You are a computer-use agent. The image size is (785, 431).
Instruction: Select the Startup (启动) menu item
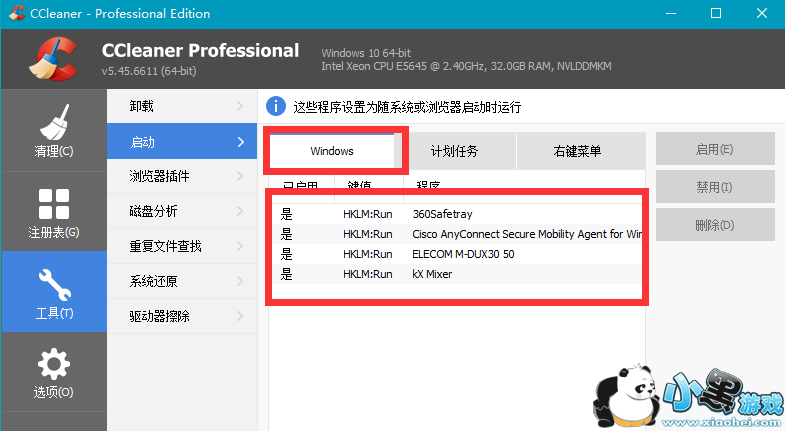[182, 142]
